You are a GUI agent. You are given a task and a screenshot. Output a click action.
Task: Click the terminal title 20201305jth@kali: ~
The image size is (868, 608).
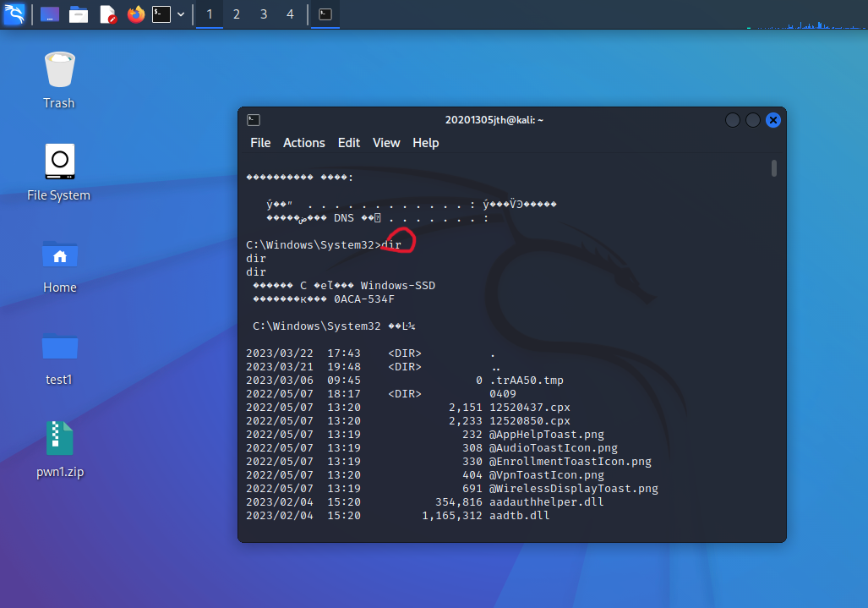point(494,120)
